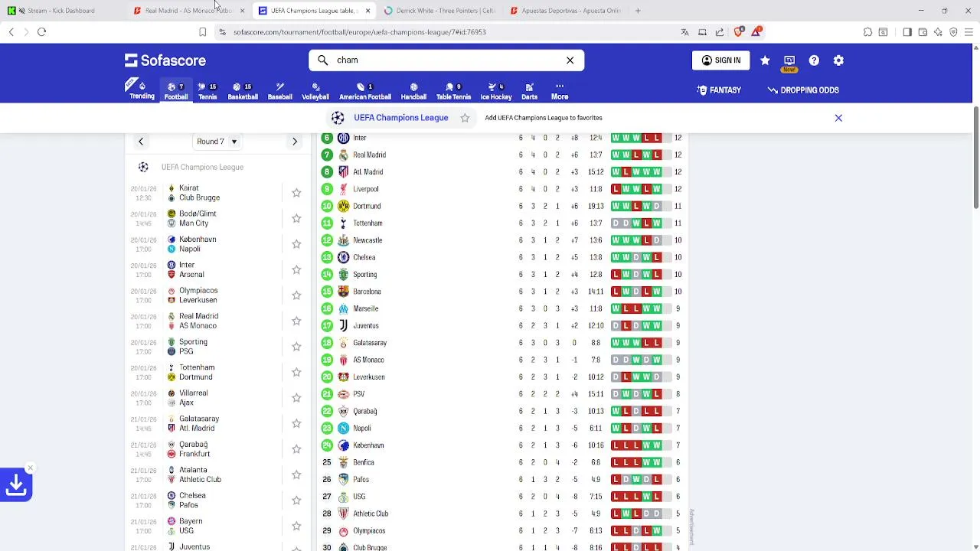Favorite the Real Madrid vs AS Monaco match
980x551 pixels.
(x=296, y=321)
